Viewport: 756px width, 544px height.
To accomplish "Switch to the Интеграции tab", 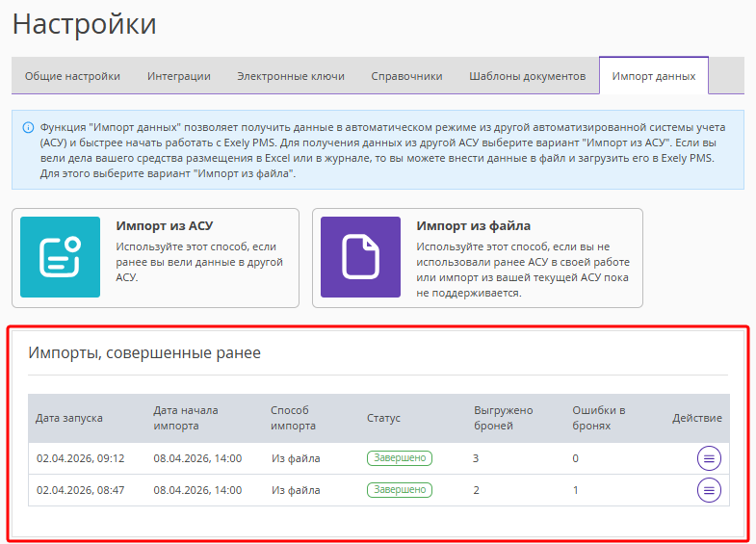I will (179, 76).
